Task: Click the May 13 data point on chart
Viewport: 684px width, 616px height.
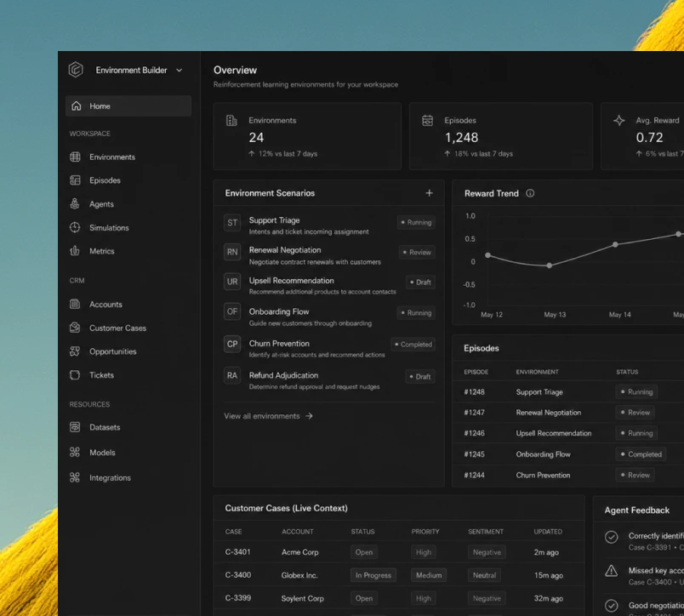Action: coord(550,265)
